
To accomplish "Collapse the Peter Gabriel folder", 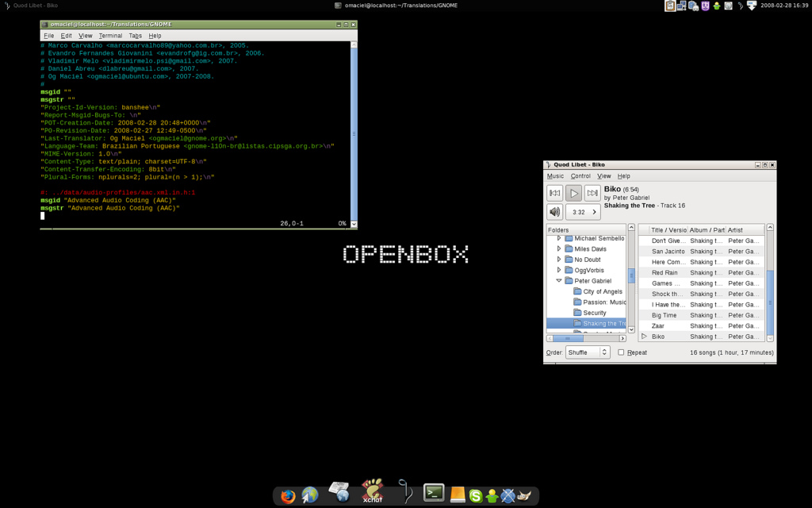I will pos(559,281).
